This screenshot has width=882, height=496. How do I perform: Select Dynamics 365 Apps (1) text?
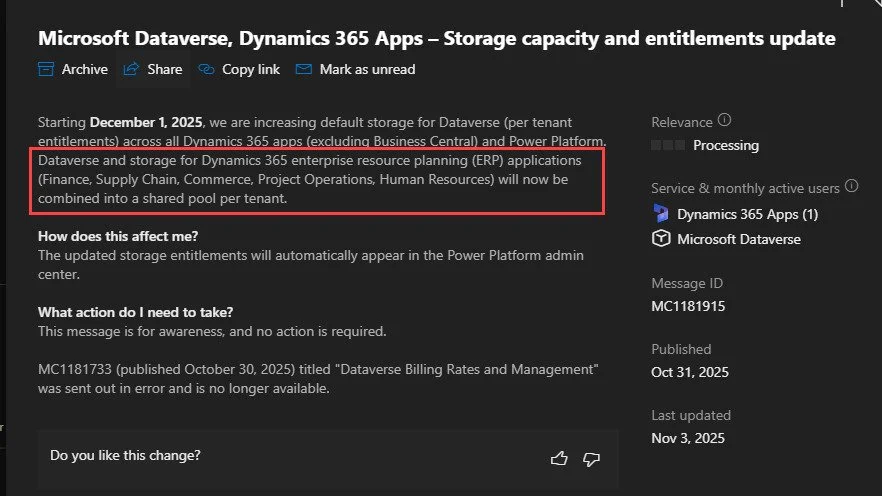click(x=748, y=214)
